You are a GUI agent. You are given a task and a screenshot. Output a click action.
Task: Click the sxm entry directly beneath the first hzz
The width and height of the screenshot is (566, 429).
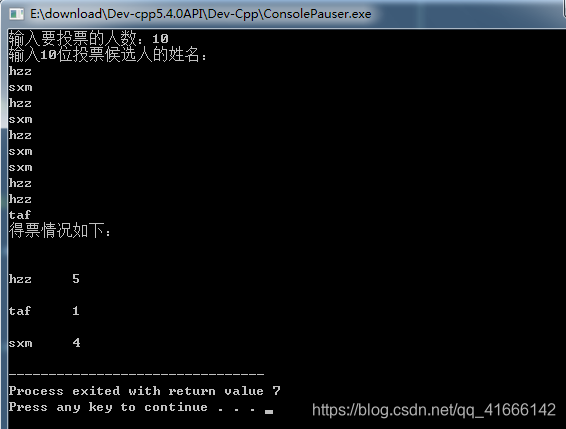(20, 87)
